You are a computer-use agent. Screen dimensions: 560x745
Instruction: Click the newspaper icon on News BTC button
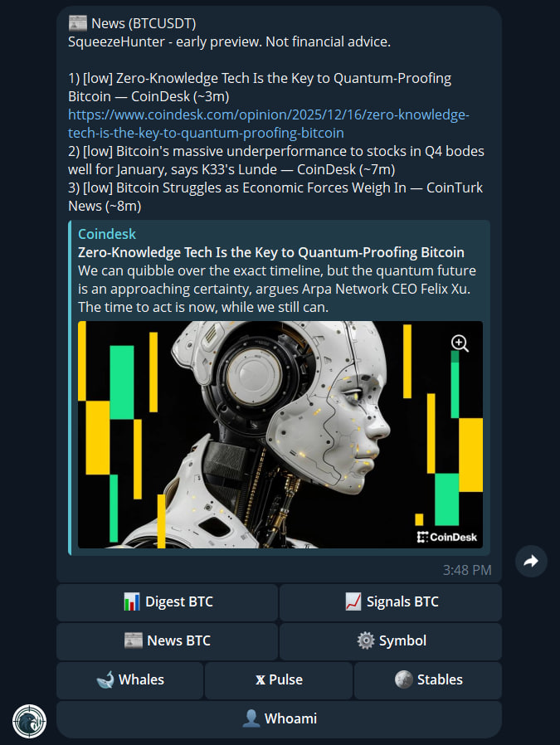[x=134, y=640]
